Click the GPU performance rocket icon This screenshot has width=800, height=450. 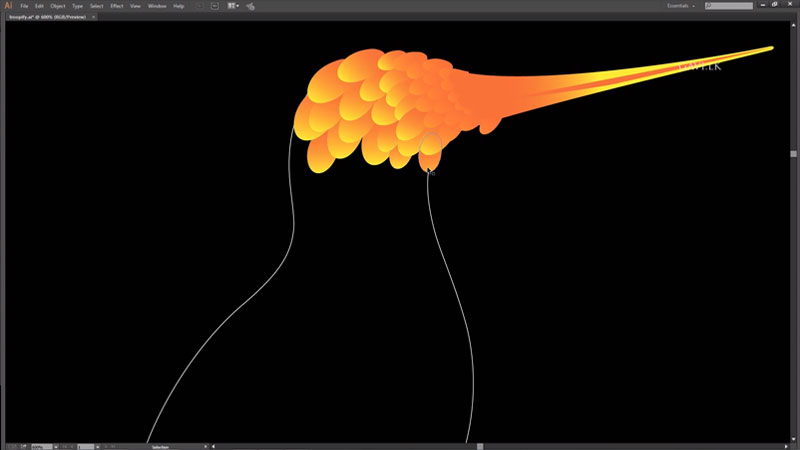pyautogui.click(x=250, y=6)
